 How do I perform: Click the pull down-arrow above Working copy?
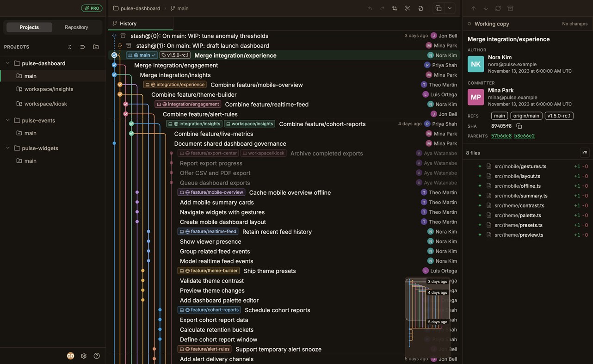pos(486,8)
